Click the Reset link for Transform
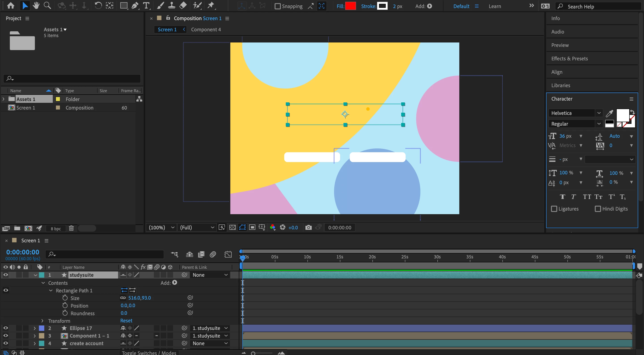Viewport: 644px width, 355px height. [126, 321]
